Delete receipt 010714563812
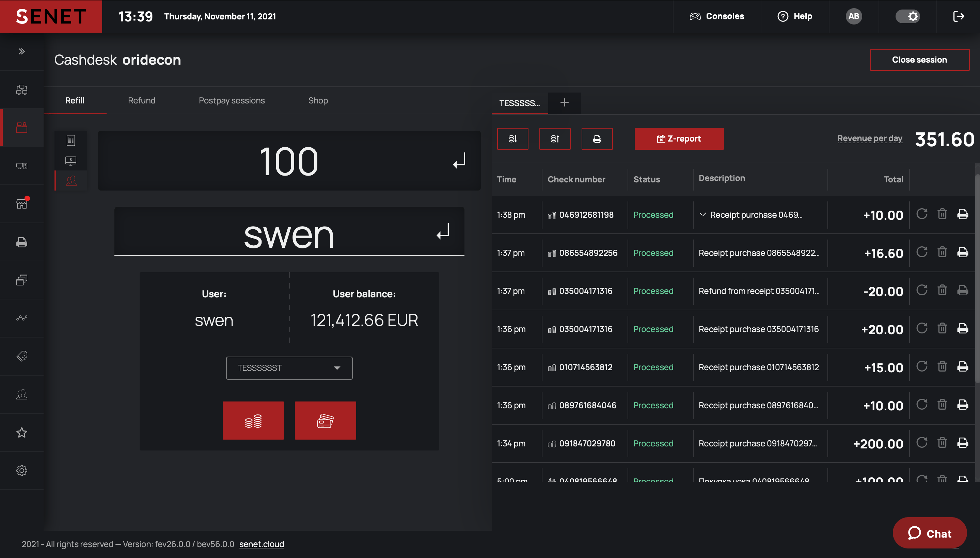The height and width of the screenshot is (558, 980). tap(942, 366)
